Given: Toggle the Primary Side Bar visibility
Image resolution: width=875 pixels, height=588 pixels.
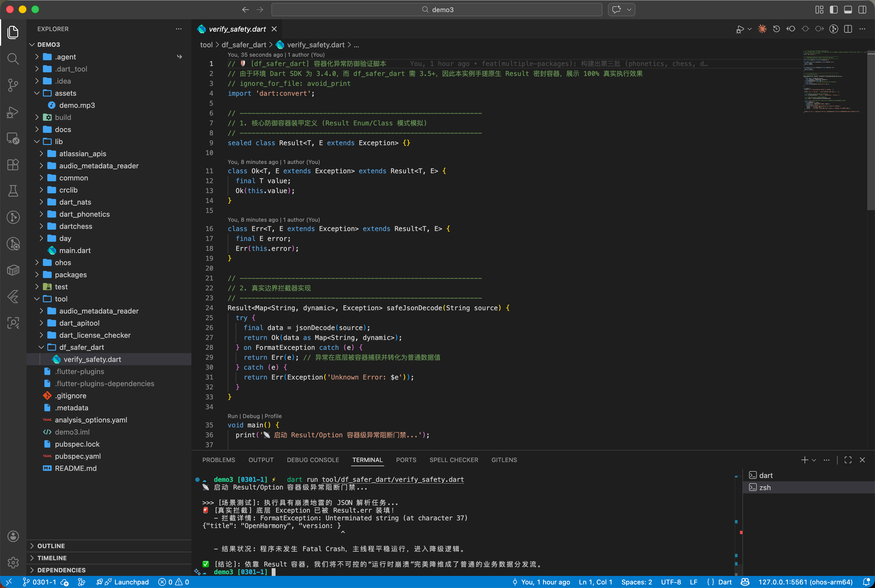Looking at the screenshot, I should click(x=834, y=9).
